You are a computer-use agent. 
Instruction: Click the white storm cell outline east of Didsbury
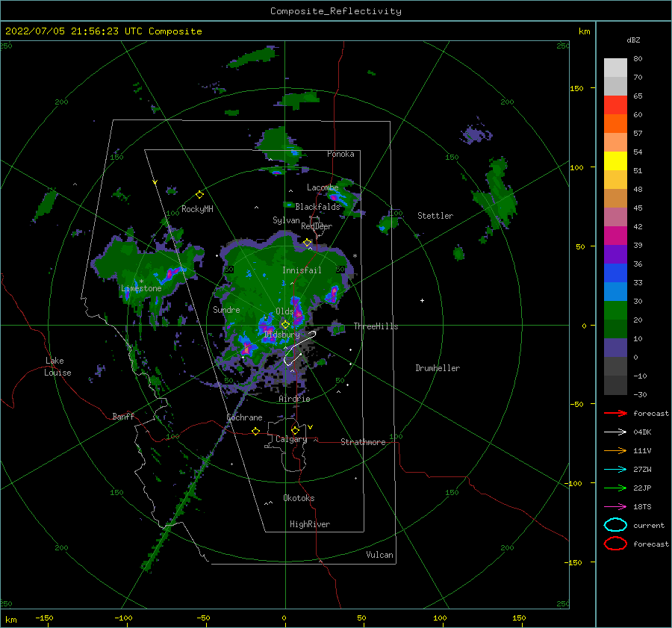(299, 348)
